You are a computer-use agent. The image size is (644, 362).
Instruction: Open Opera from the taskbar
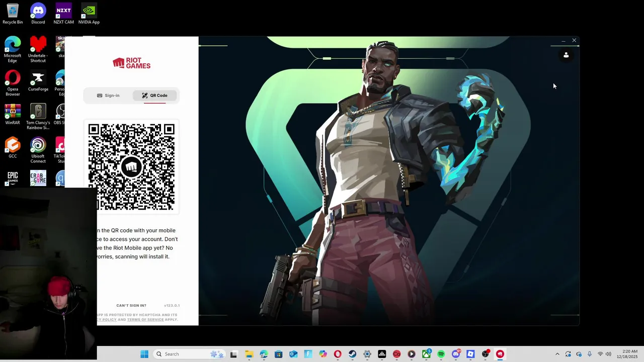(338, 354)
